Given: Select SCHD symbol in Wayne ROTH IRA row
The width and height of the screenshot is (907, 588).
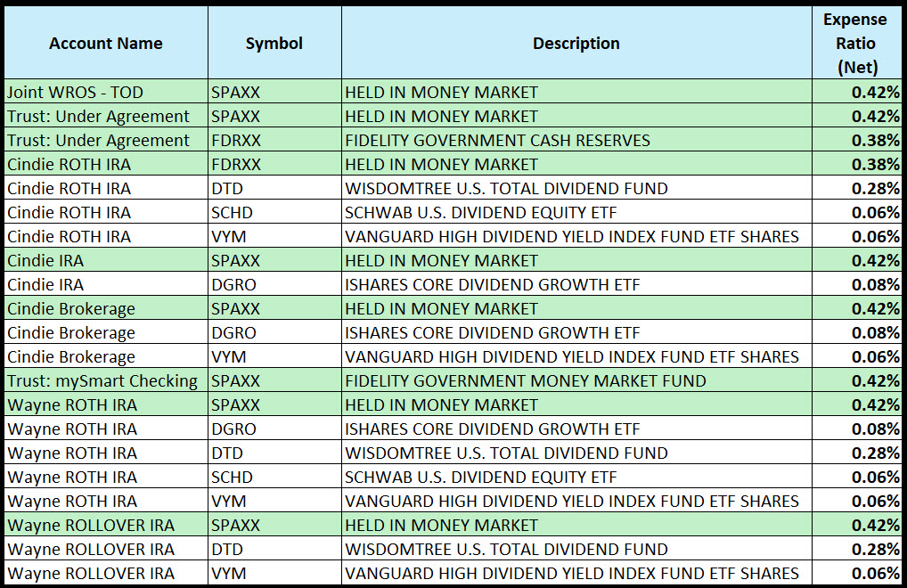Looking at the screenshot, I should (232, 477).
